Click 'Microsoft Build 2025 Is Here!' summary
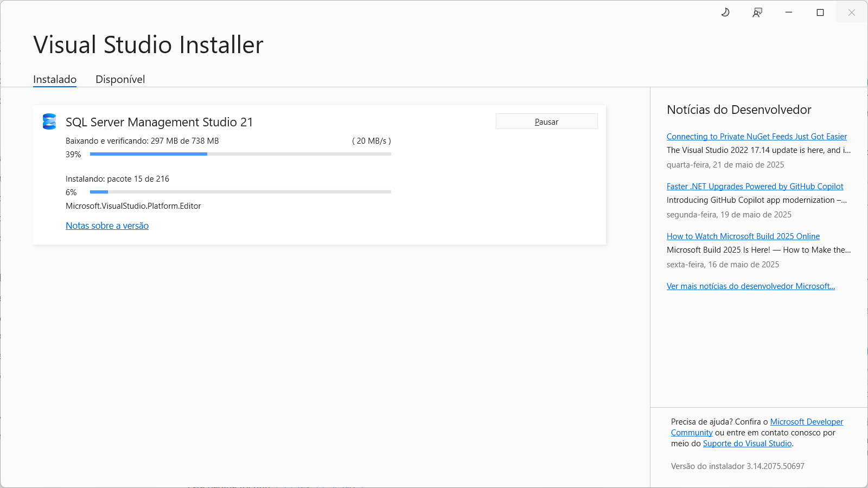This screenshot has height=488, width=868. [x=759, y=250]
